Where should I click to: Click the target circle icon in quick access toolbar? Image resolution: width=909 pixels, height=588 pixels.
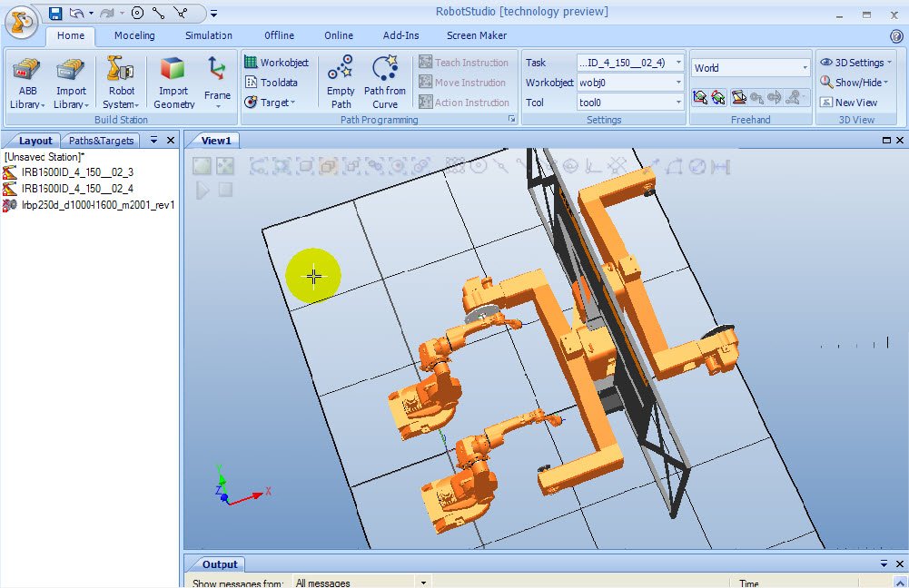pyautogui.click(x=137, y=13)
